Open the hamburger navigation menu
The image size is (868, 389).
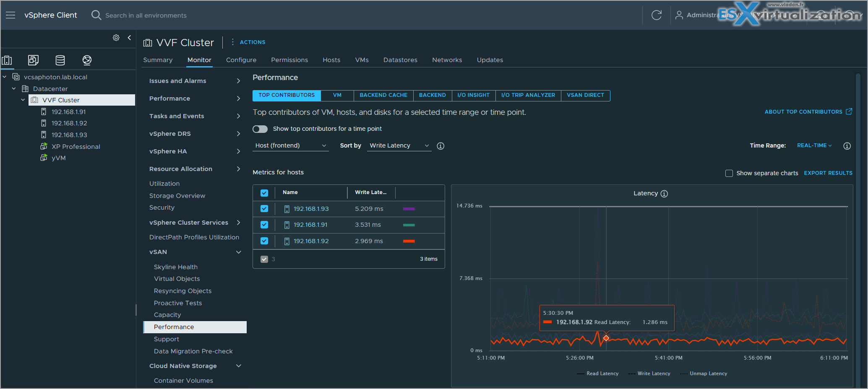pos(10,15)
